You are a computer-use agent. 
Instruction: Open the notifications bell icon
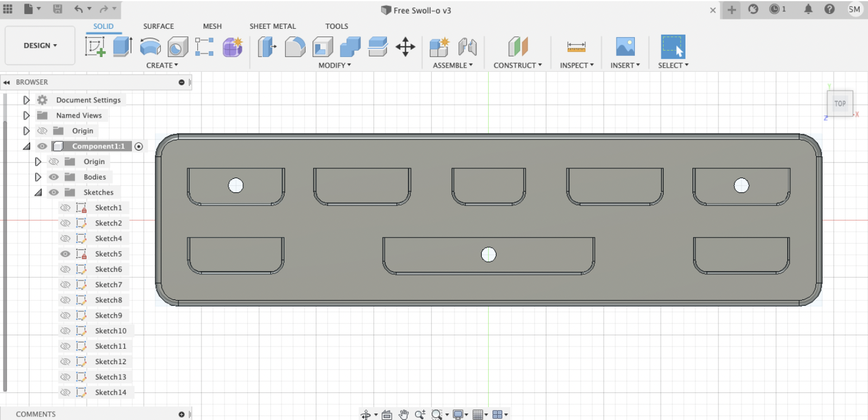tap(809, 9)
